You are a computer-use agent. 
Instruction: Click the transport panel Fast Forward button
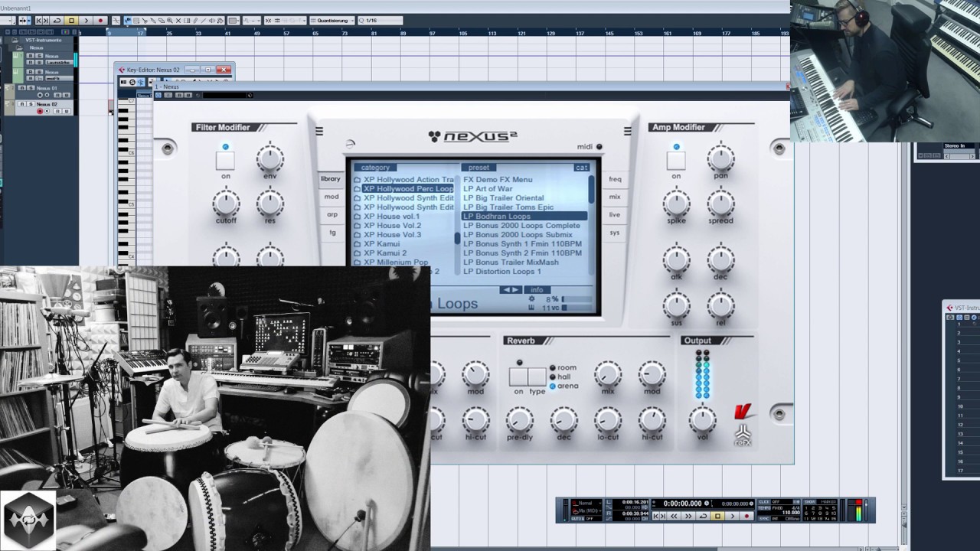688,516
